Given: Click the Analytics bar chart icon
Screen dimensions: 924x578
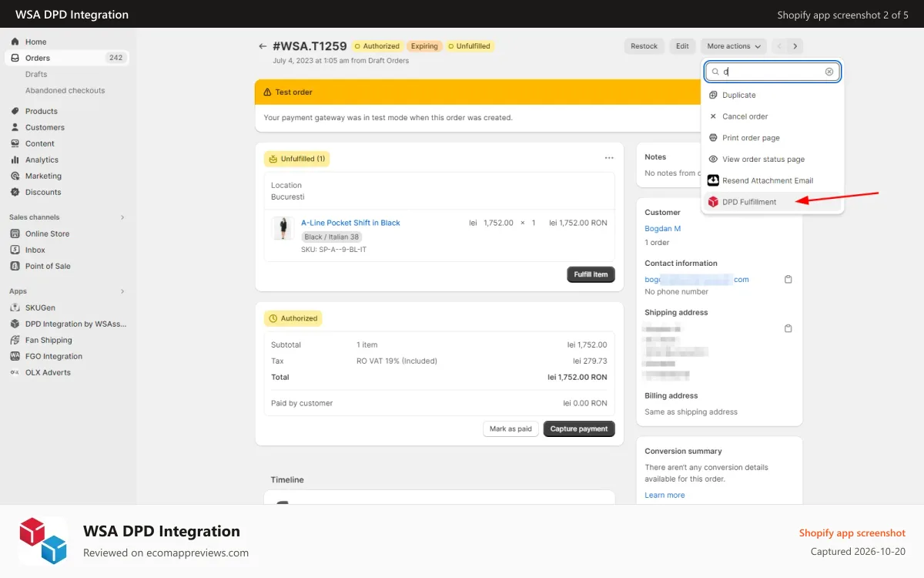Looking at the screenshot, I should point(15,160).
